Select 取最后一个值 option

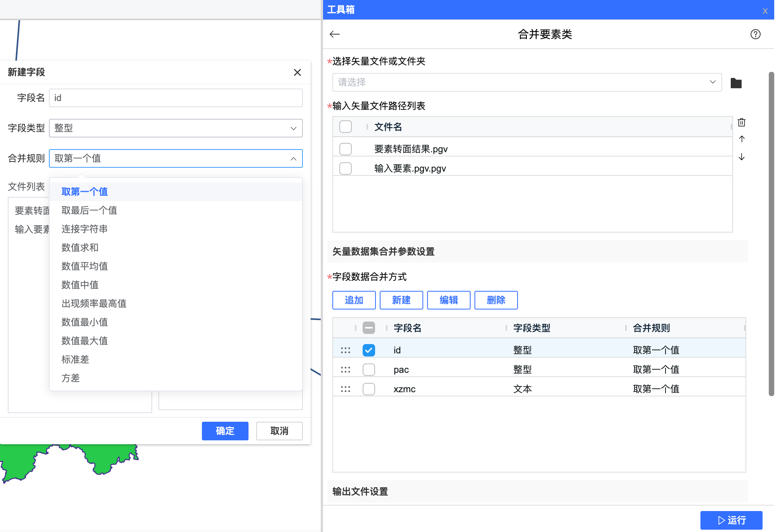coord(176,210)
